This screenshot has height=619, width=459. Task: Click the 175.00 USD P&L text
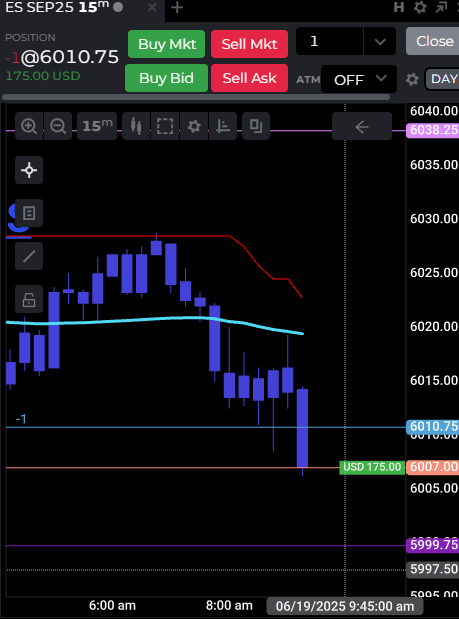(43, 76)
